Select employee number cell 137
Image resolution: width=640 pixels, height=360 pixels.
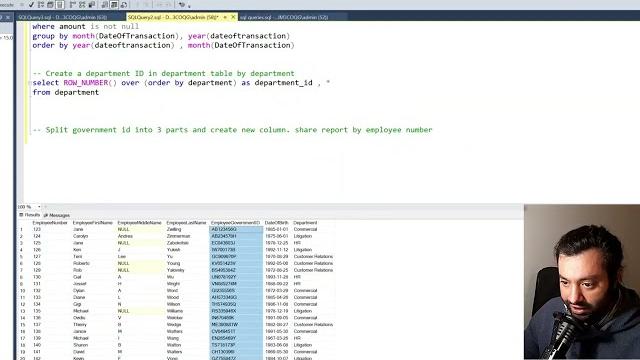[37, 324]
